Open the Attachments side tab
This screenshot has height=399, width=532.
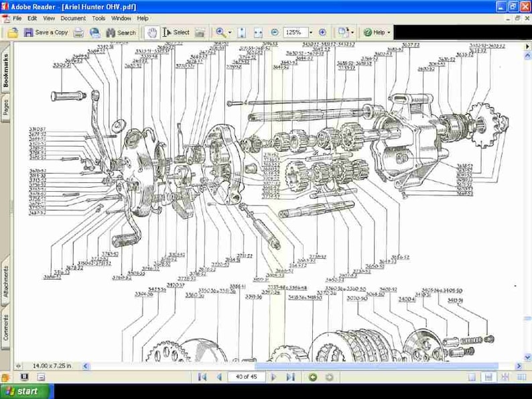(x=5, y=280)
